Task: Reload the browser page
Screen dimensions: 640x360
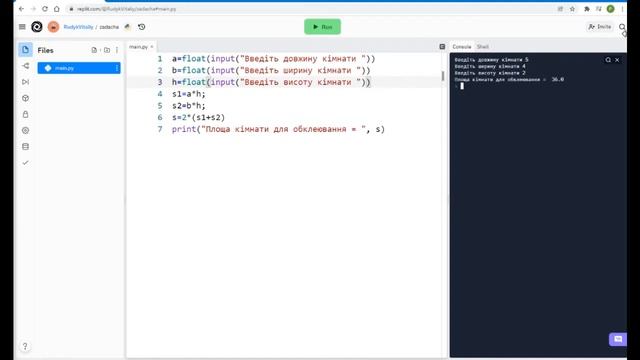Action: 45,9
